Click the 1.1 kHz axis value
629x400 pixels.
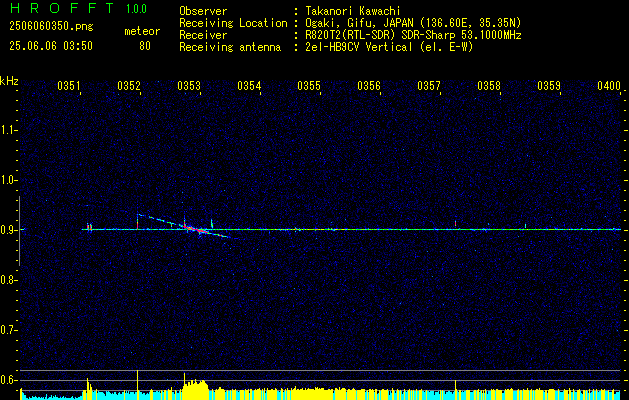(x=8, y=130)
